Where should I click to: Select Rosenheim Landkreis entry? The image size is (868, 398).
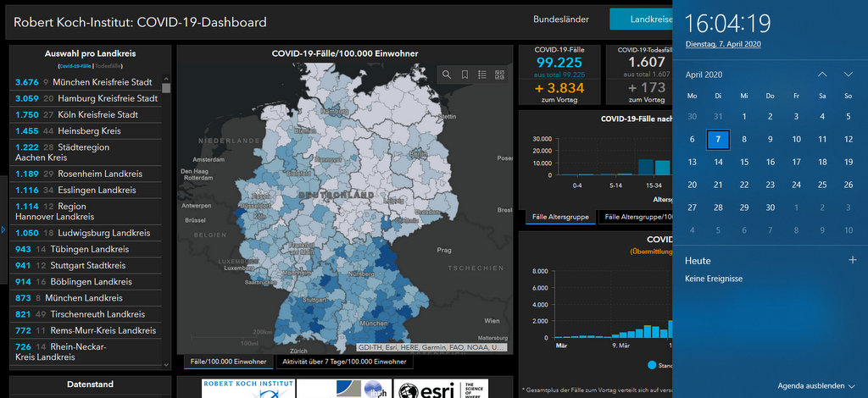click(86, 174)
